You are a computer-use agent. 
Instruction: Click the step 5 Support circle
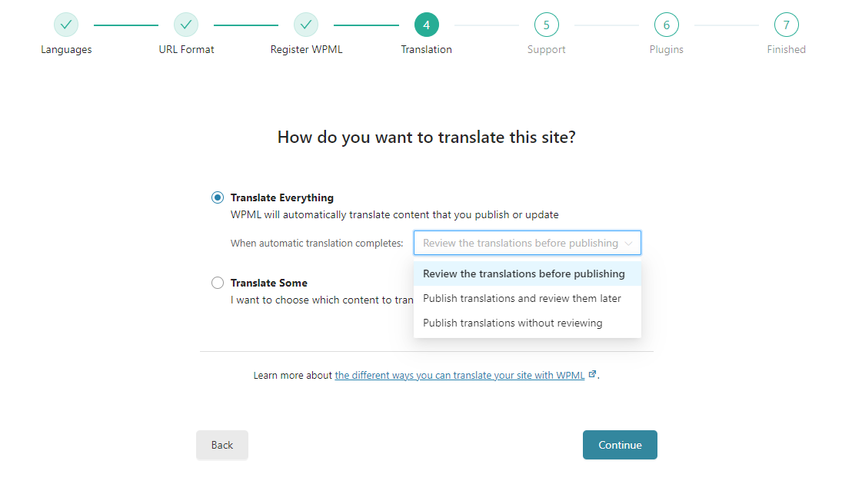547,25
